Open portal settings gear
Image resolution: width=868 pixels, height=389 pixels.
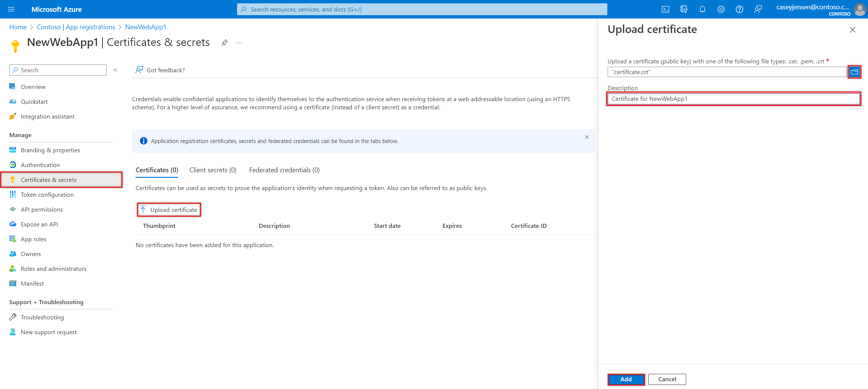(x=721, y=9)
